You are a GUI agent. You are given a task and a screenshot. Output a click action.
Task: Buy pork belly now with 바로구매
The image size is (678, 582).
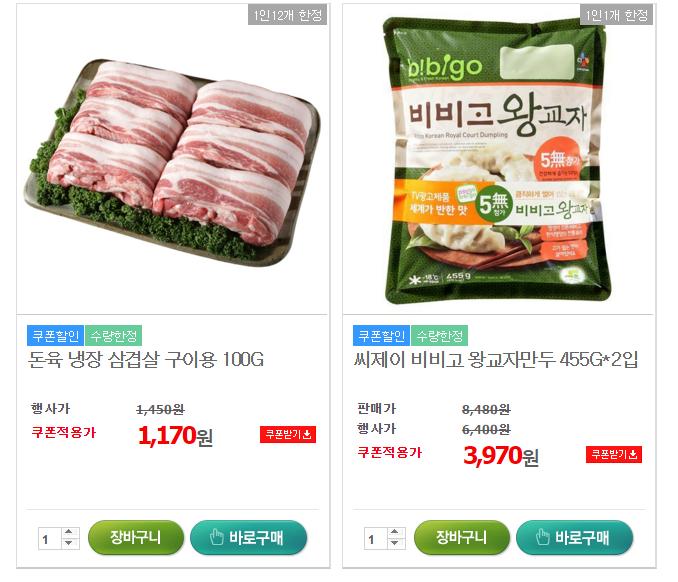pyautogui.click(x=249, y=537)
